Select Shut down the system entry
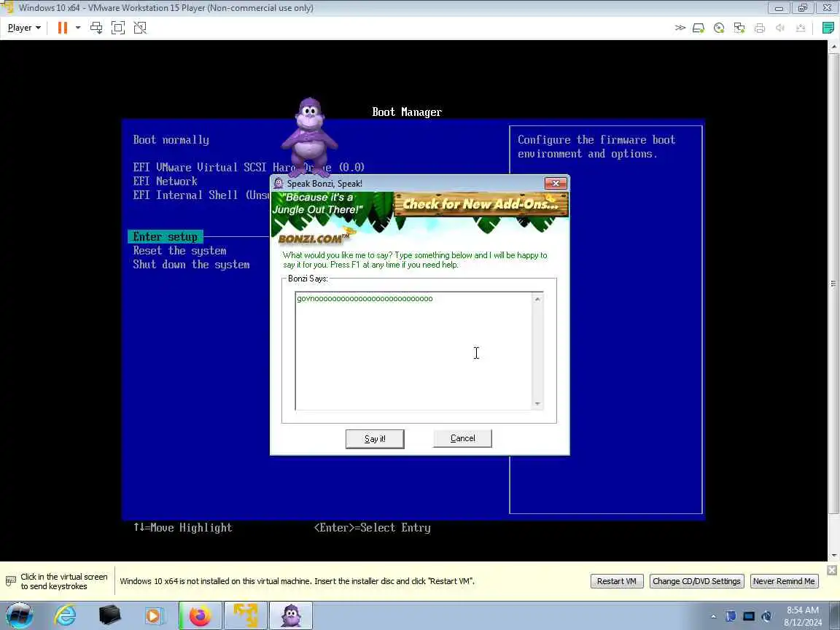This screenshot has width=840, height=630. (191, 265)
